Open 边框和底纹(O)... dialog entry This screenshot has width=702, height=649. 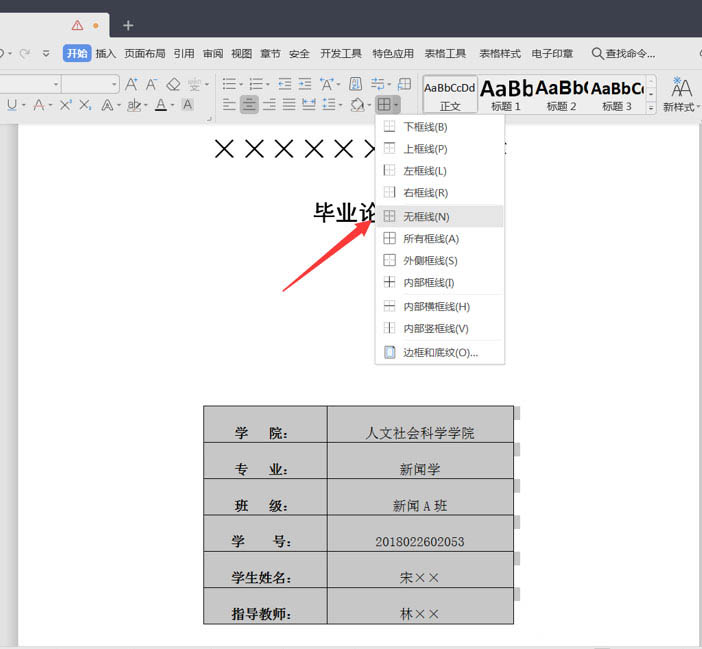(440, 353)
